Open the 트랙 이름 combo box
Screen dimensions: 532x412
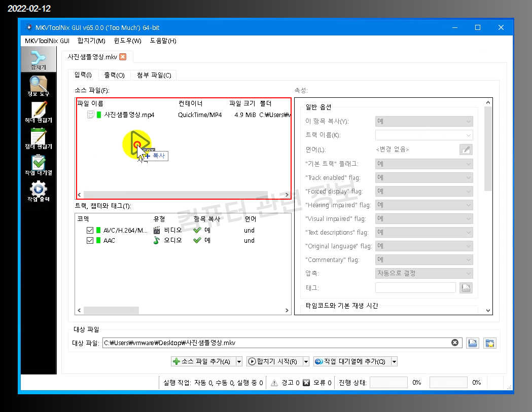pyautogui.click(x=424, y=135)
